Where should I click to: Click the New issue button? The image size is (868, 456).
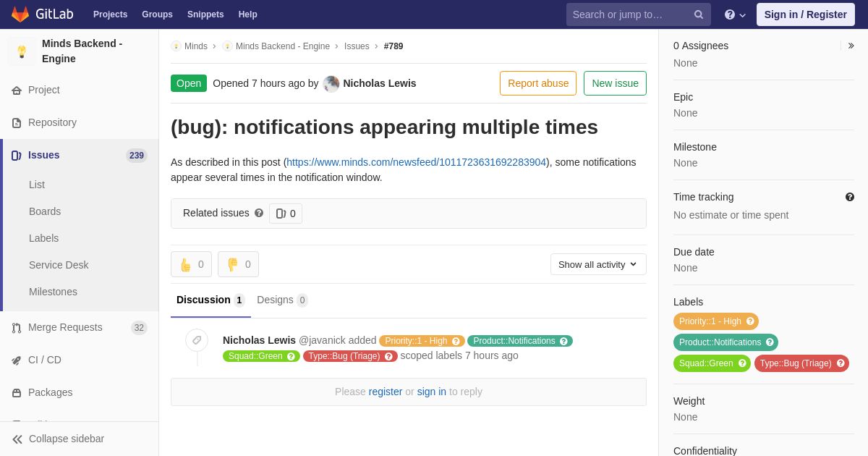615,83
